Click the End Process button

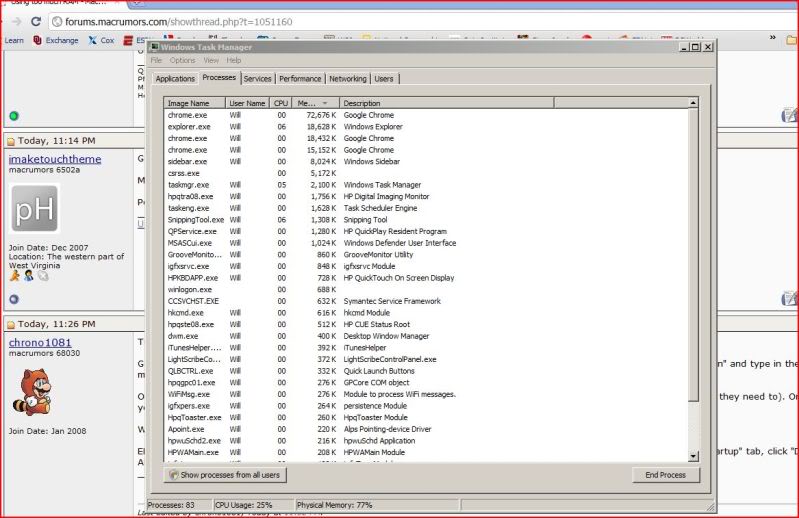[x=665, y=475]
